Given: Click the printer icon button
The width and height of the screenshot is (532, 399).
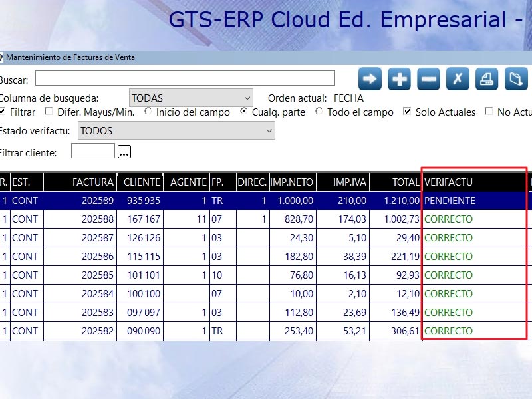Looking at the screenshot, I should click(x=487, y=79).
